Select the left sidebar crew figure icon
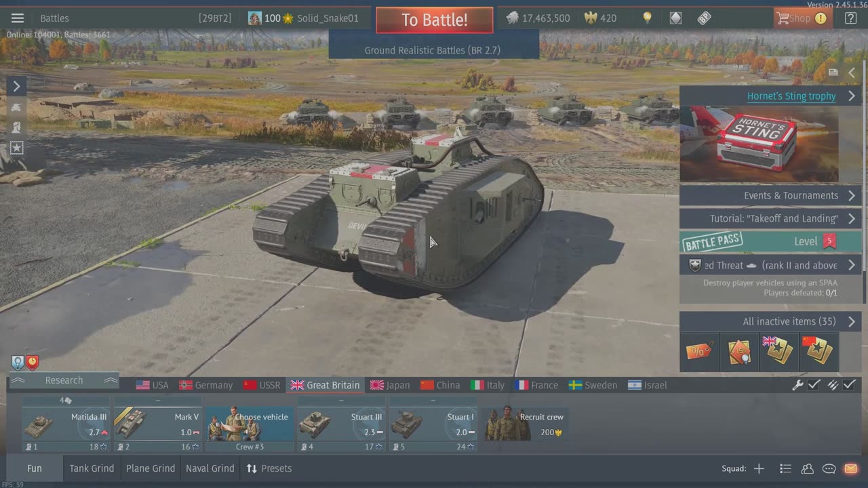The height and width of the screenshot is (488, 868). (x=17, y=127)
